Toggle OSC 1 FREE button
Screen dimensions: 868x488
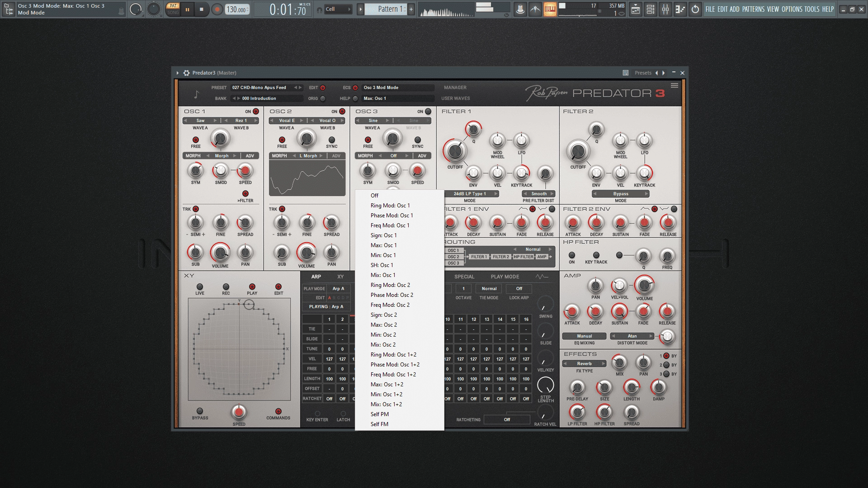click(x=196, y=140)
